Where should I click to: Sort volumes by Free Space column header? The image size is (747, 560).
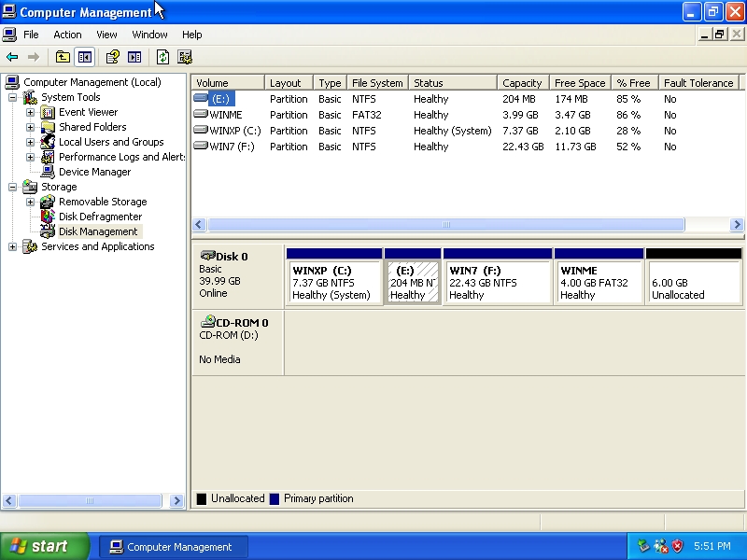coord(579,83)
